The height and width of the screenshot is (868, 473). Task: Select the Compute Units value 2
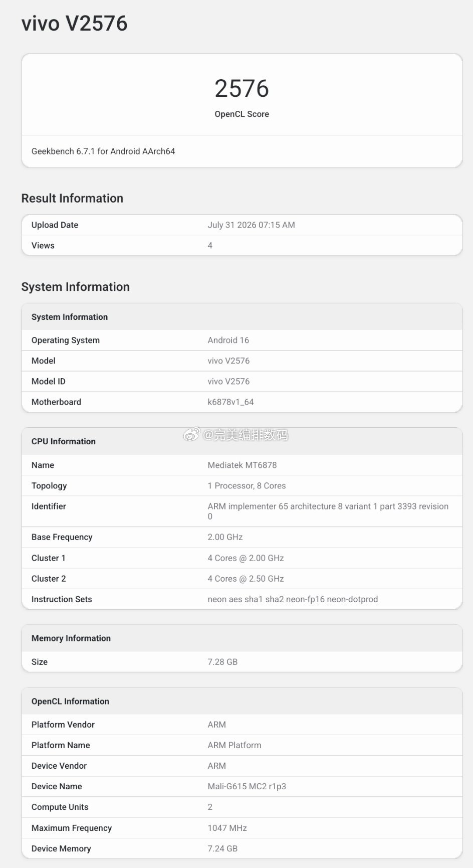click(210, 807)
